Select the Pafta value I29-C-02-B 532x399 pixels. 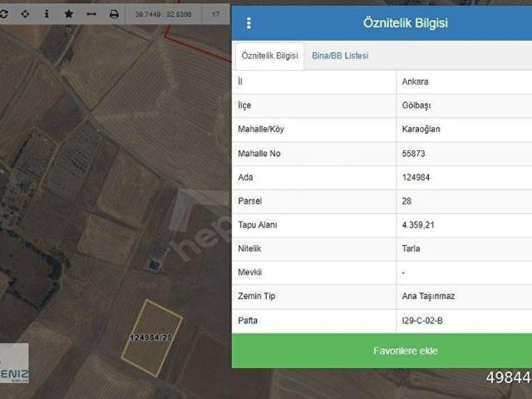click(x=422, y=321)
